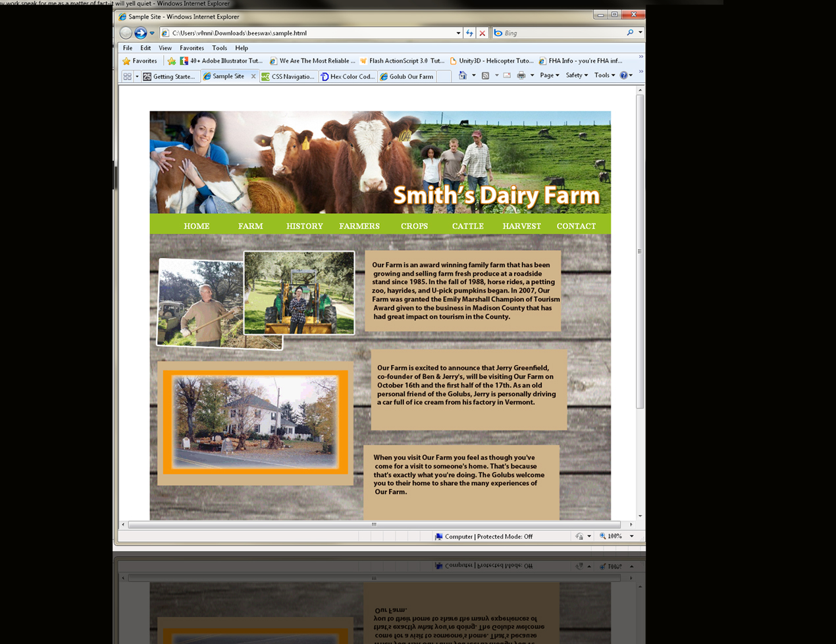The image size is (836, 644).
Task: Open the Page command menu
Action: 550,76
